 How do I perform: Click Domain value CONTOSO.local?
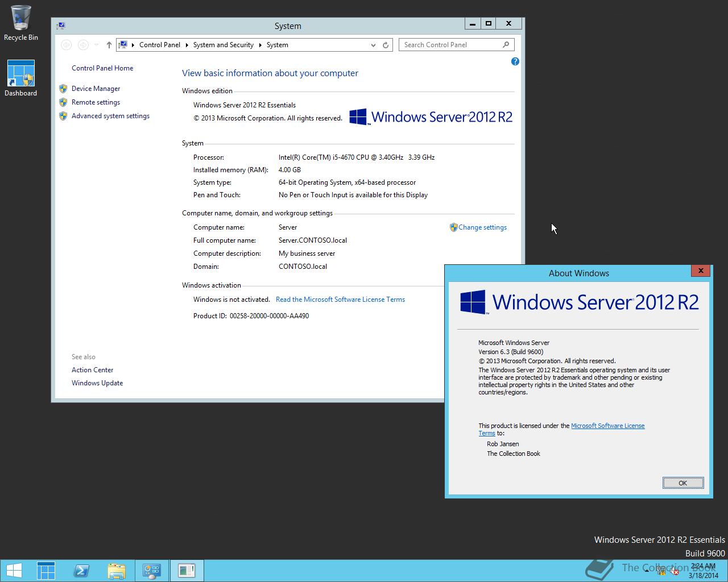pyautogui.click(x=303, y=267)
